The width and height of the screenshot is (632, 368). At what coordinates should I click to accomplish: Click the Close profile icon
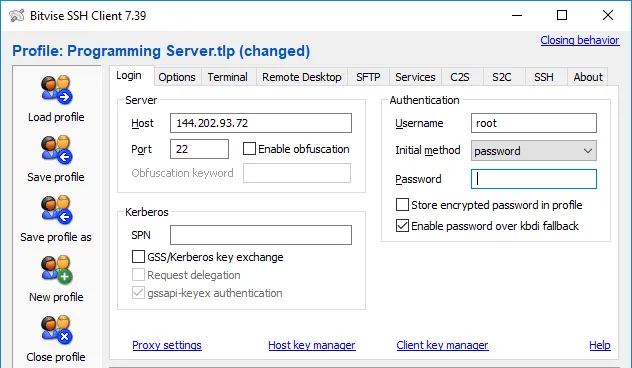click(x=56, y=330)
